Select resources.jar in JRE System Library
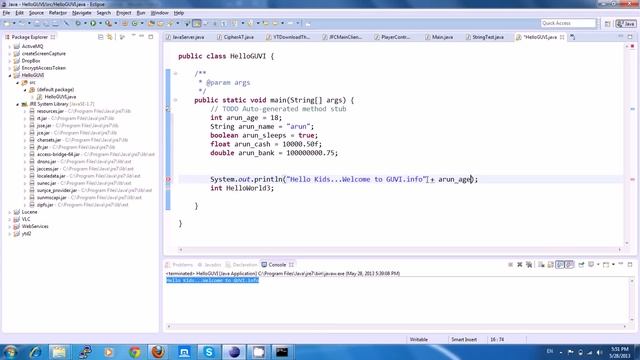 coord(50,111)
